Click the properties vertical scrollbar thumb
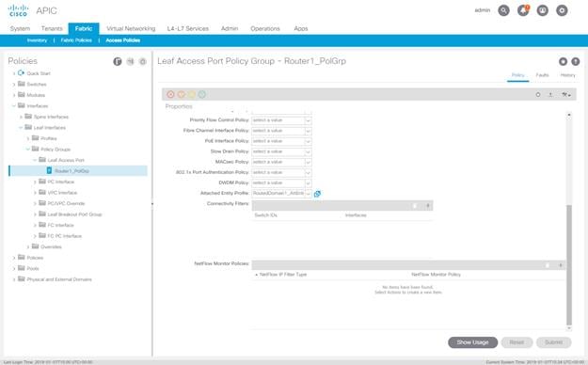The height and width of the screenshot is (365, 588). (x=569, y=264)
